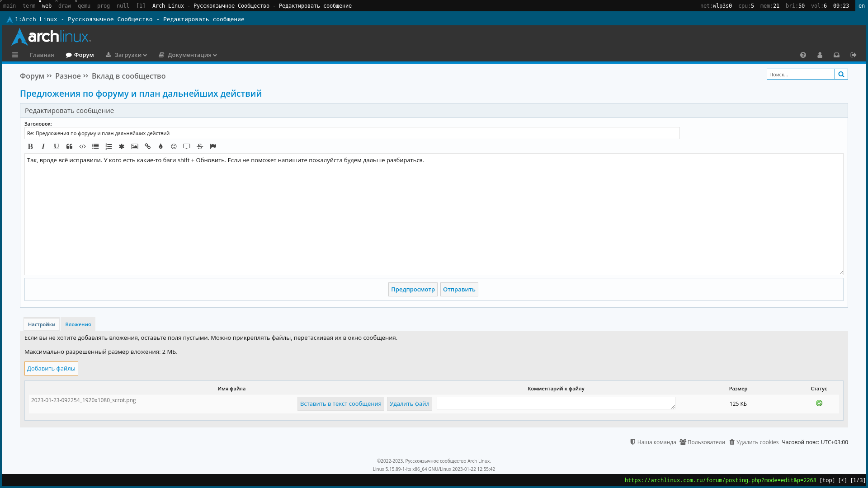Screen dimensions: 868x488
Task: Insert a code tag
Action: tap(82, 146)
